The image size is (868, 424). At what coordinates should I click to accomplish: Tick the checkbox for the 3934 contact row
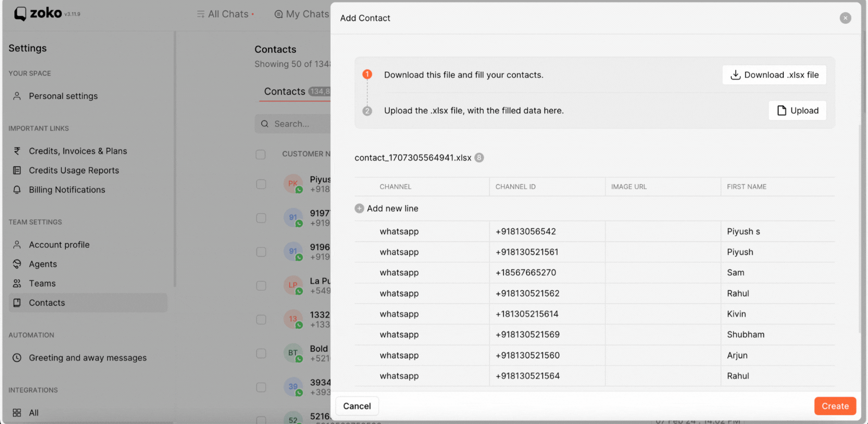click(x=261, y=387)
